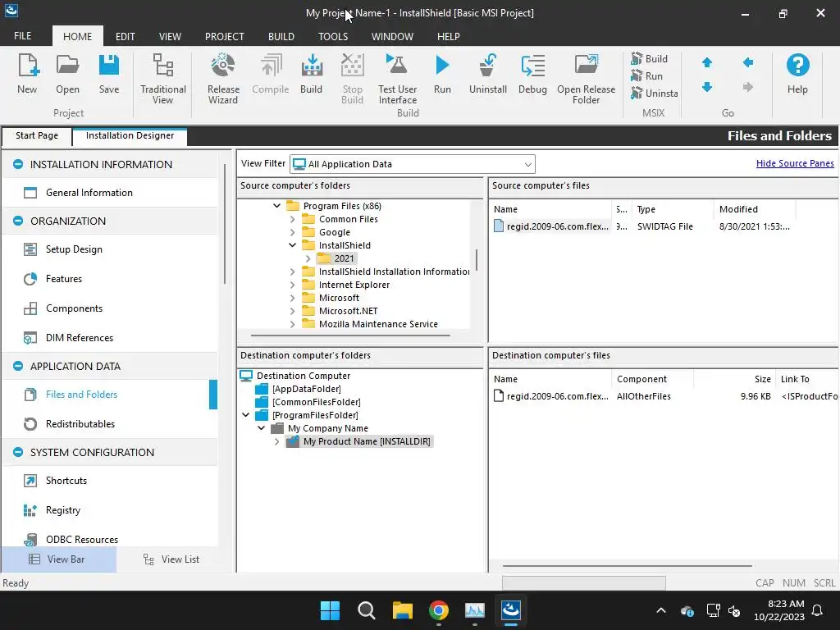Sort source files by Modified column
This screenshot has height=630, width=840.
(755, 209)
